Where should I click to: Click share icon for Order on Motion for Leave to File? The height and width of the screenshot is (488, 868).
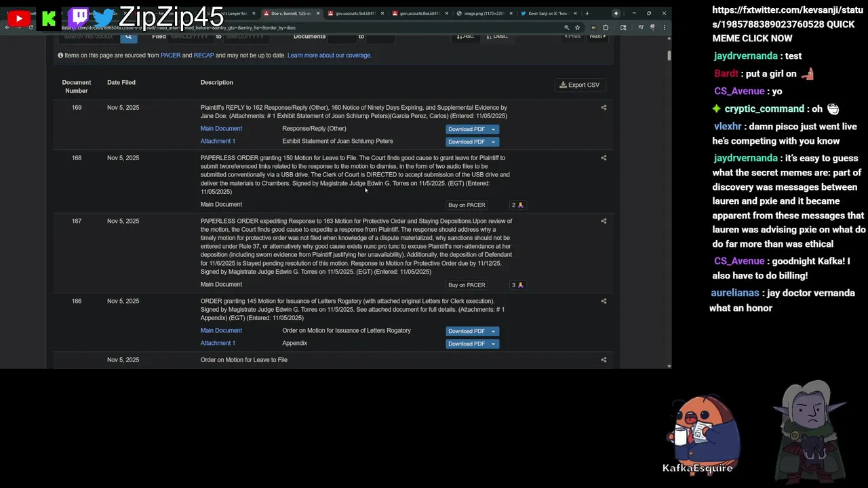(x=604, y=360)
